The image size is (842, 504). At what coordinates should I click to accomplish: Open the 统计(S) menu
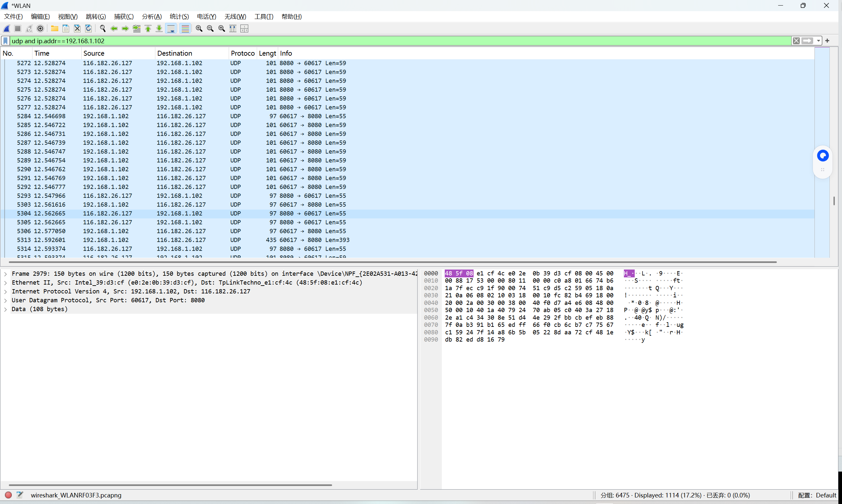click(179, 16)
